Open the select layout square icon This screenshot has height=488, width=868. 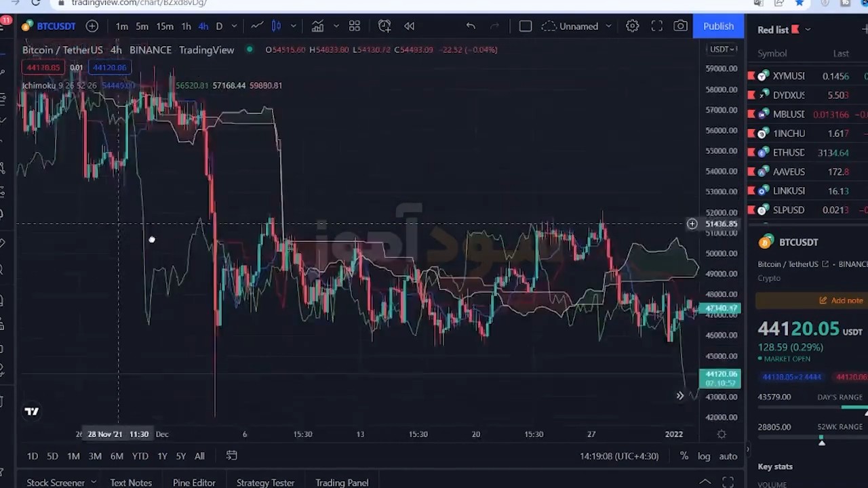[x=526, y=26]
